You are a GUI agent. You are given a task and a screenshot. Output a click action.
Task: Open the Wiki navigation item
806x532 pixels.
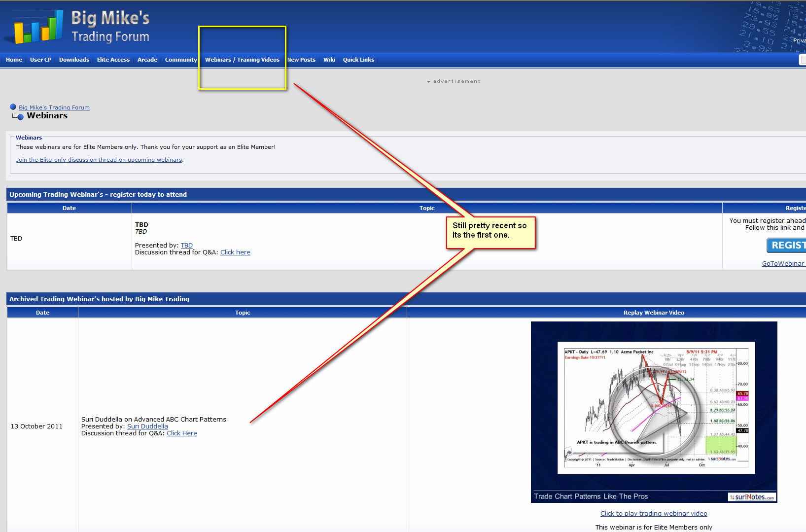click(x=329, y=60)
